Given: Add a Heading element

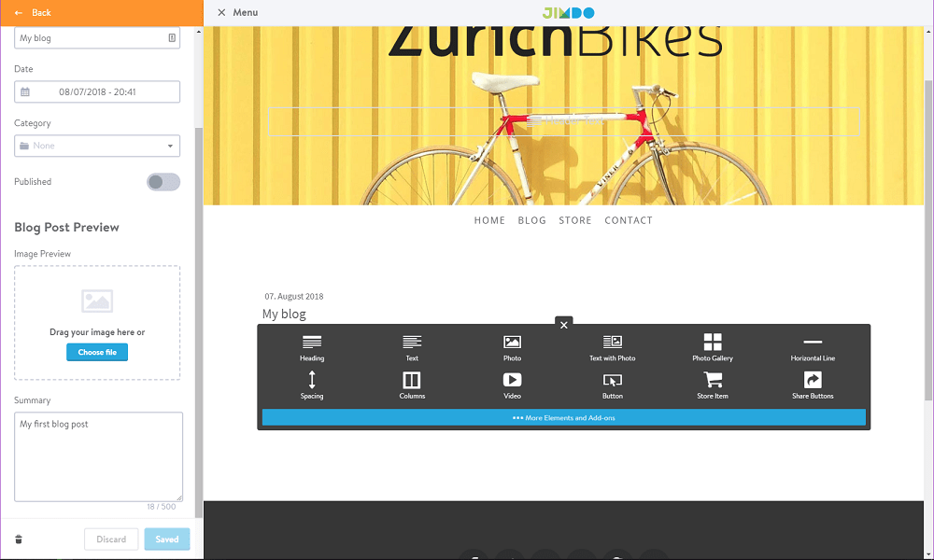Looking at the screenshot, I should point(312,348).
